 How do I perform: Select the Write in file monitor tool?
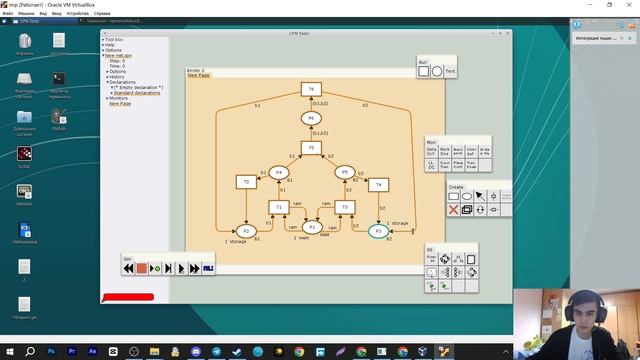485,152
